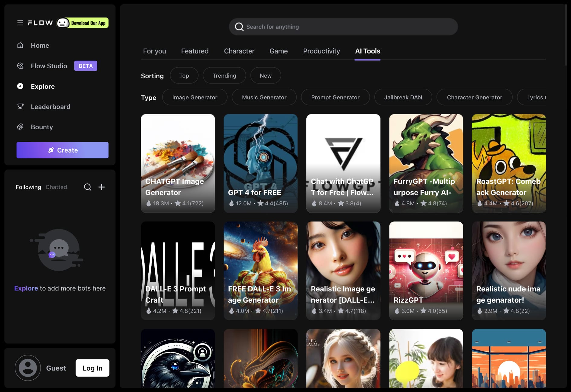Go to Home in the sidebar
The height and width of the screenshot is (392, 571).
(40, 45)
